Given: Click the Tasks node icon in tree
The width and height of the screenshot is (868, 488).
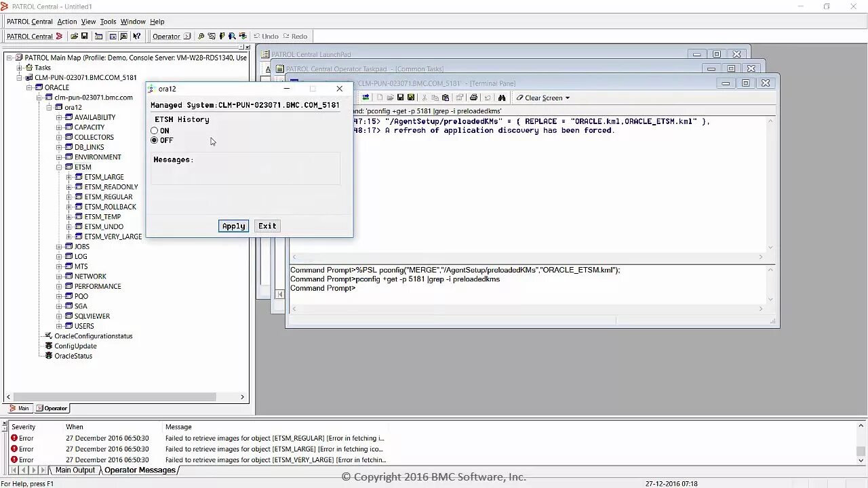Looking at the screenshot, I should (29, 67).
